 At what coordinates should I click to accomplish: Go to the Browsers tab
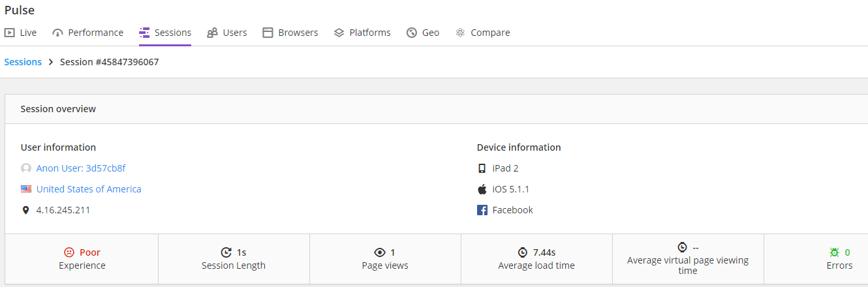(x=290, y=33)
